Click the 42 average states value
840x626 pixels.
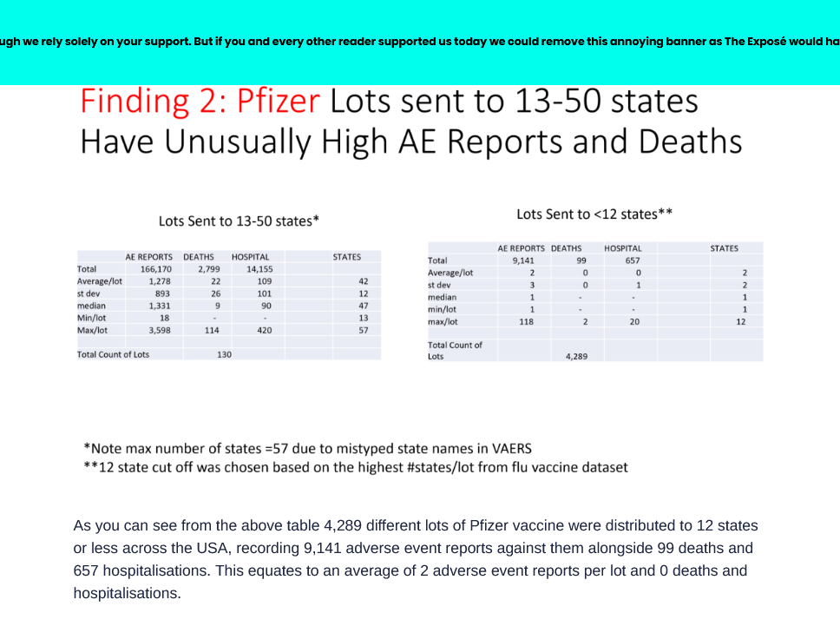pyautogui.click(x=364, y=281)
